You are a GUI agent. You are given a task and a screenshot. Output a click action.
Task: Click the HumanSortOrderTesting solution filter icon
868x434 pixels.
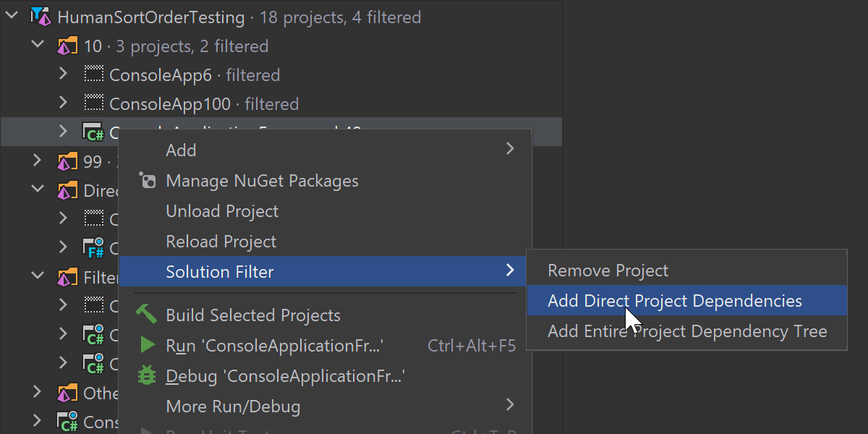pos(41,17)
